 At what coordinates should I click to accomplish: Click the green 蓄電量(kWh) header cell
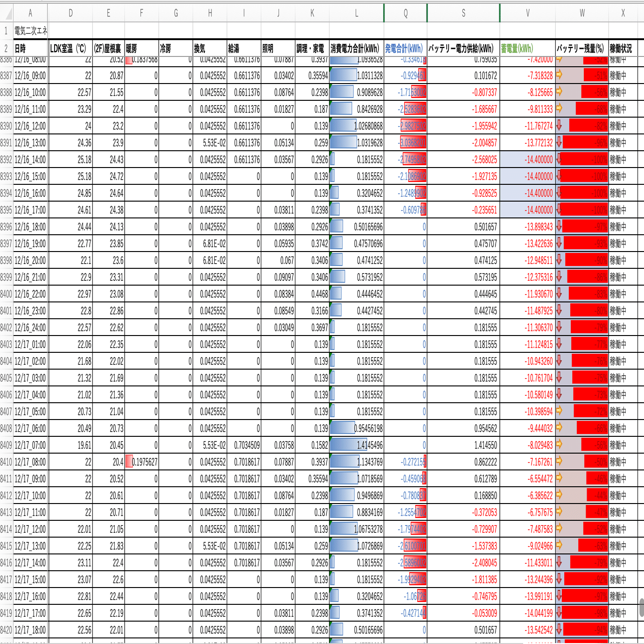coord(528,49)
